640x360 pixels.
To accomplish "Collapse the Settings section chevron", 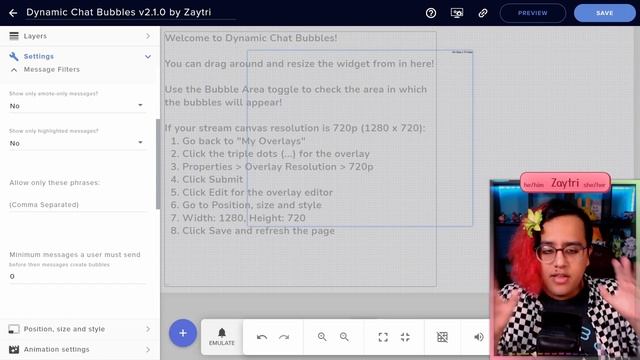I will click(x=148, y=56).
